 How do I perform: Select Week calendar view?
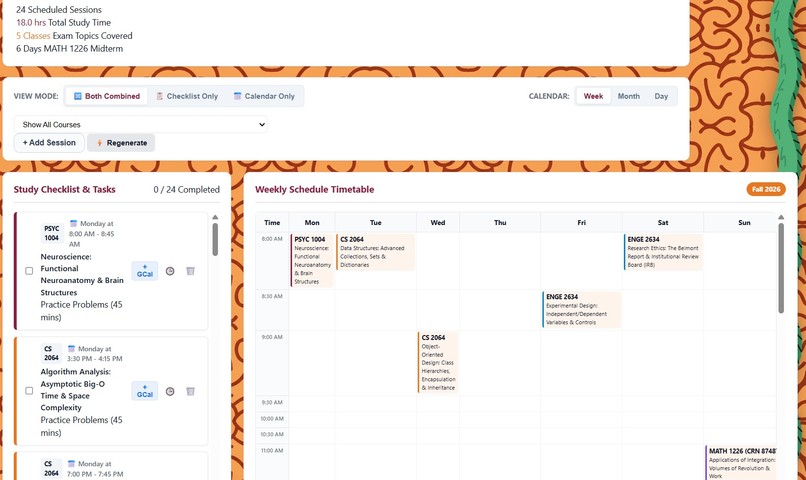(593, 96)
